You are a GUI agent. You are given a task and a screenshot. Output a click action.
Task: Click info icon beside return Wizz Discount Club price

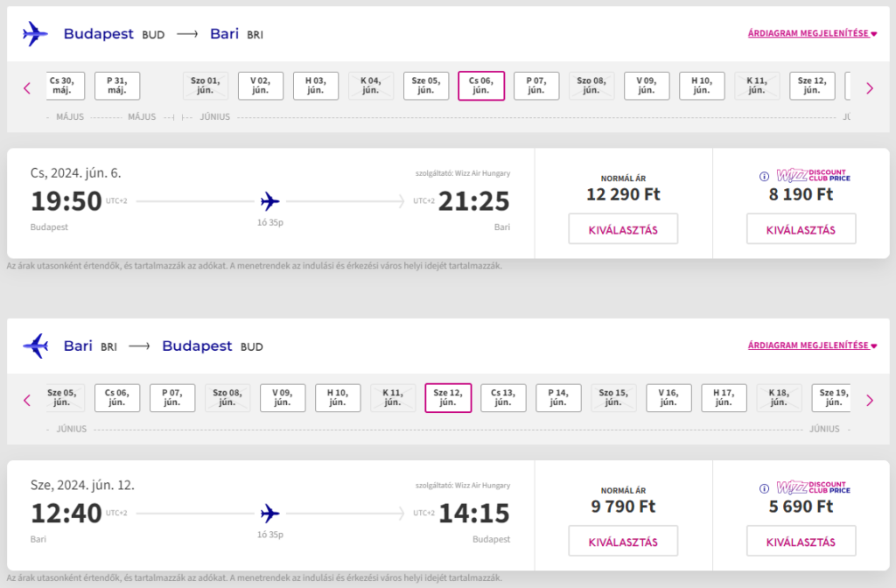pyautogui.click(x=765, y=488)
